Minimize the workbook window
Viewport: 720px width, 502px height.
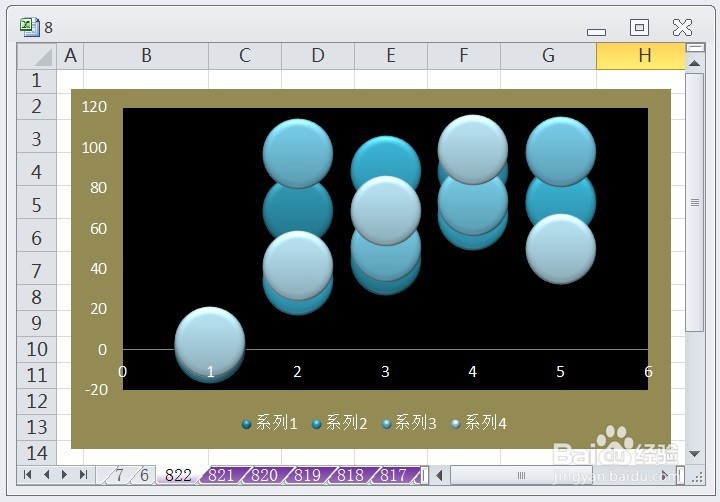[x=596, y=32]
